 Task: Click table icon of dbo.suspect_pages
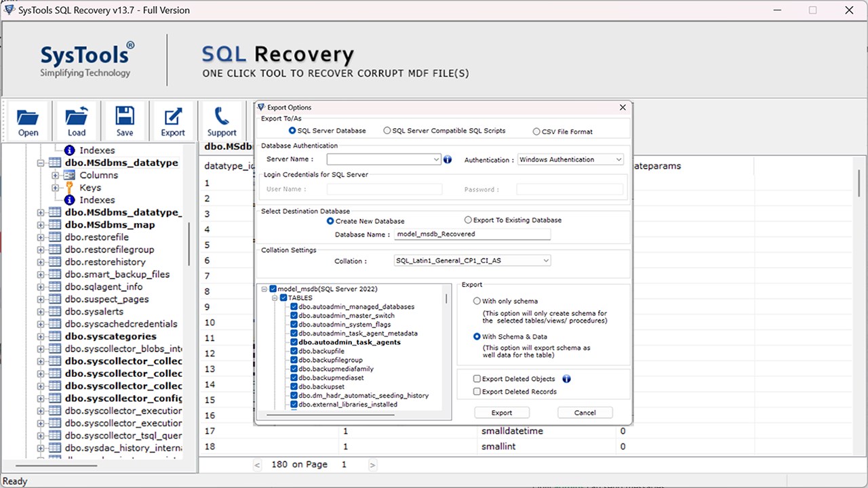pyautogui.click(x=54, y=299)
